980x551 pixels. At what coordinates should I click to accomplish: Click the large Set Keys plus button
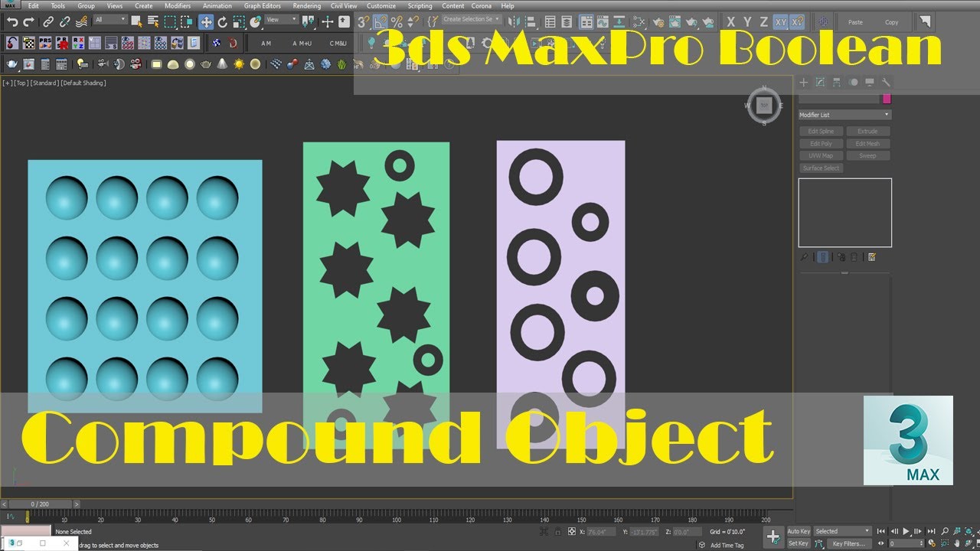click(x=773, y=536)
